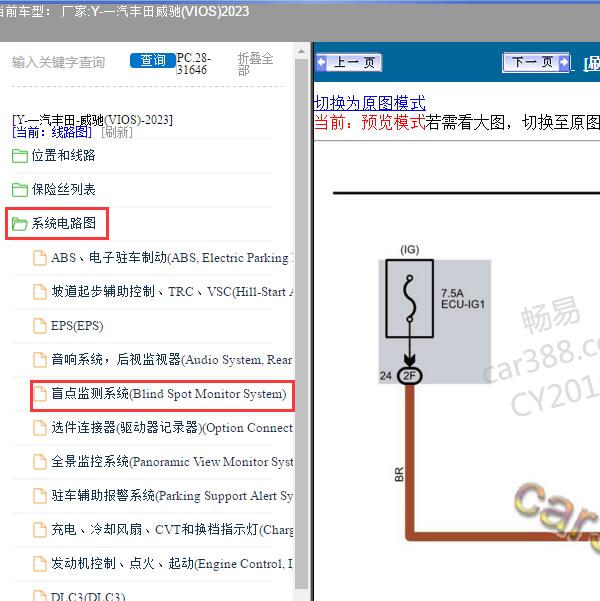Click the 2F connector in the diagram
This screenshot has width=600, height=601.
409,376
